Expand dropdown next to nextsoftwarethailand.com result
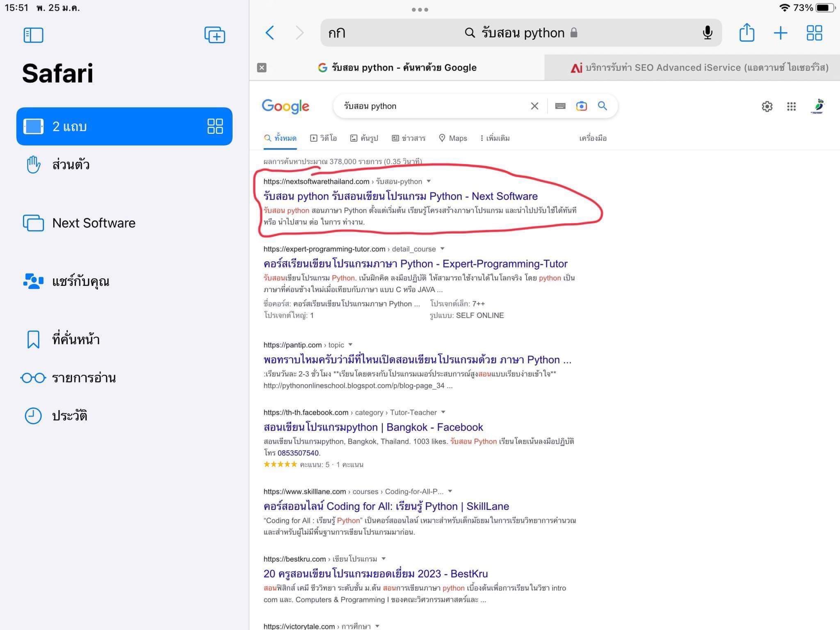Image resolution: width=840 pixels, height=630 pixels. pos(429,181)
